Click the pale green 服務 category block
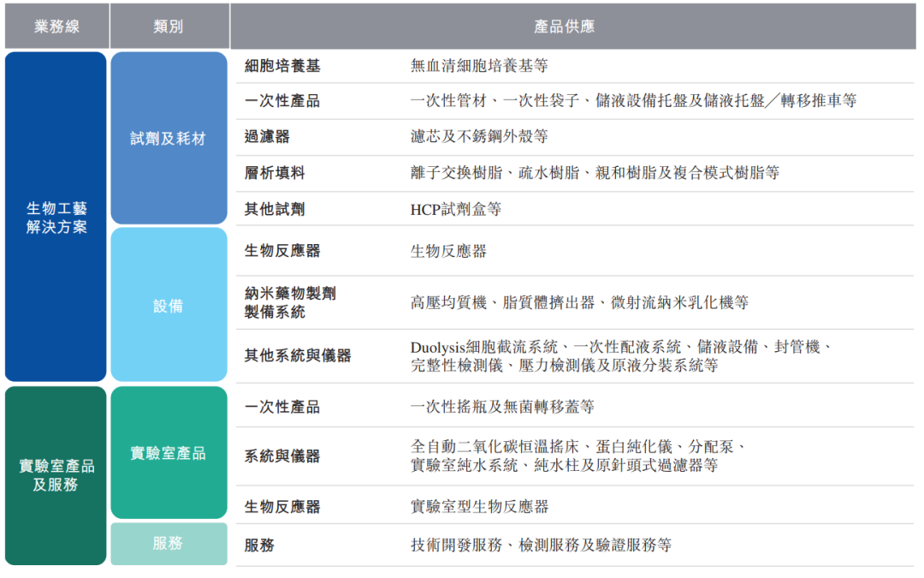This screenshot has height=578, width=924. pyautogui.click(x=169, y=543)
